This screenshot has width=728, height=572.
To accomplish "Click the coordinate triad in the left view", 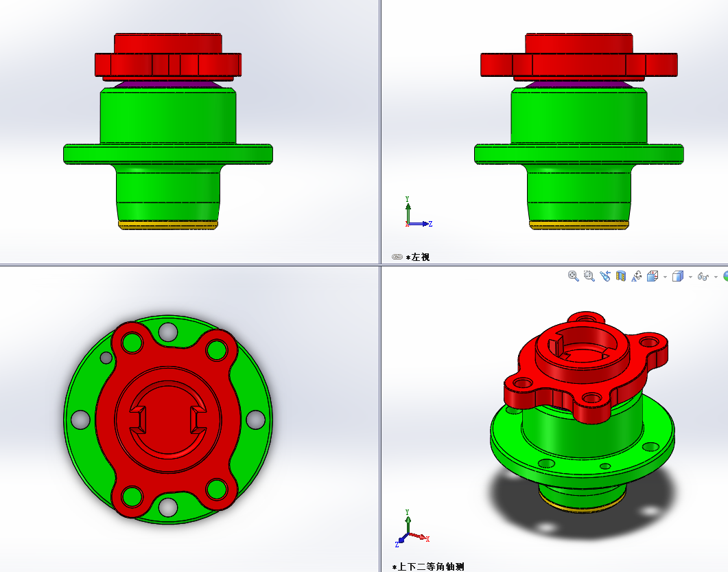I will coord(417,213).
